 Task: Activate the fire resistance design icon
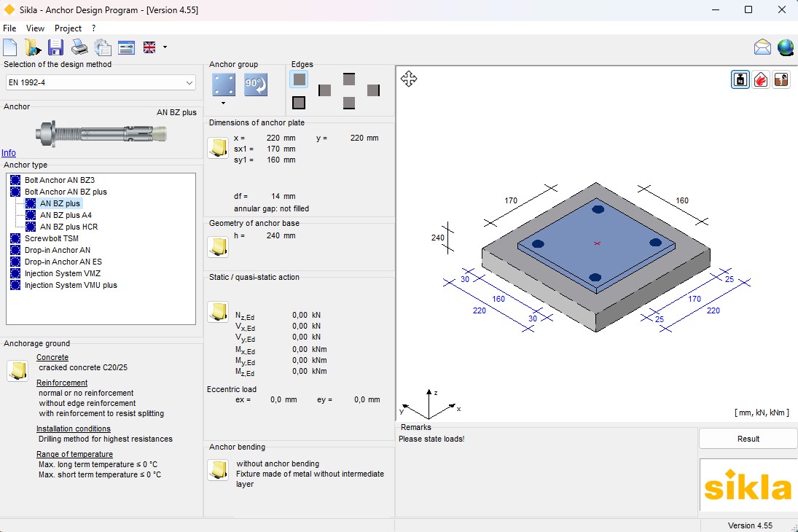(x=760, y=79)
